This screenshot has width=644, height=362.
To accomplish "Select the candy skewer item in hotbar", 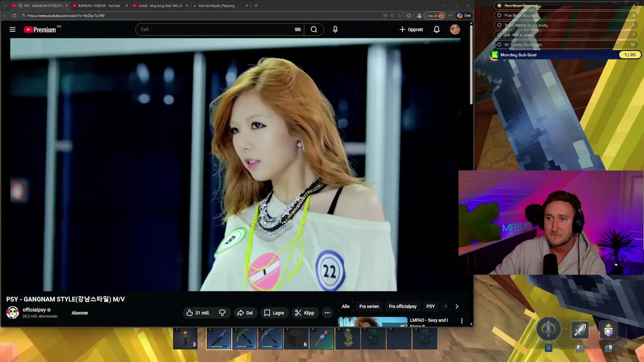I will pos(321,338).
